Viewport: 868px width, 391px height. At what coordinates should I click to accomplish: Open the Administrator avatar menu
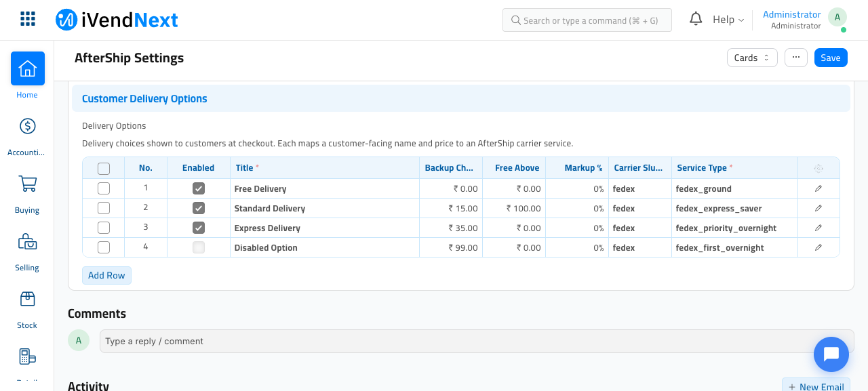tap(837, 18)
